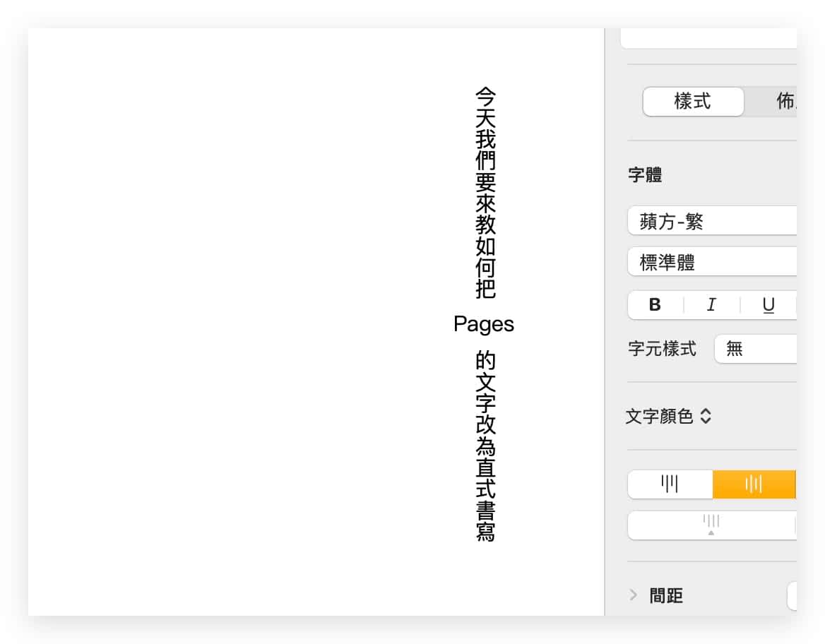Select the first vertical text alignment icon
This screenshot has width=825, height=644.
670,484
